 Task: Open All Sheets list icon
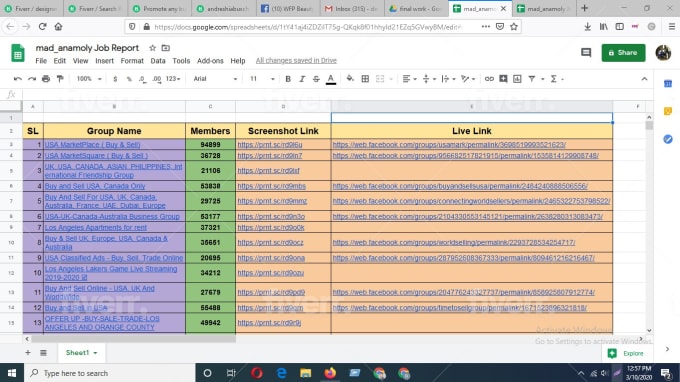click(x=43, y=353)
